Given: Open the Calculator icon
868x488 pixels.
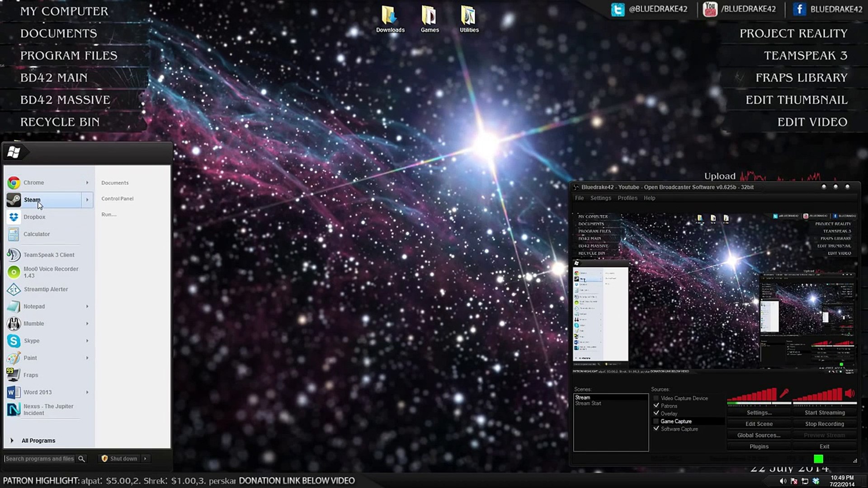Looking at the screenshot, I should 14,234.
